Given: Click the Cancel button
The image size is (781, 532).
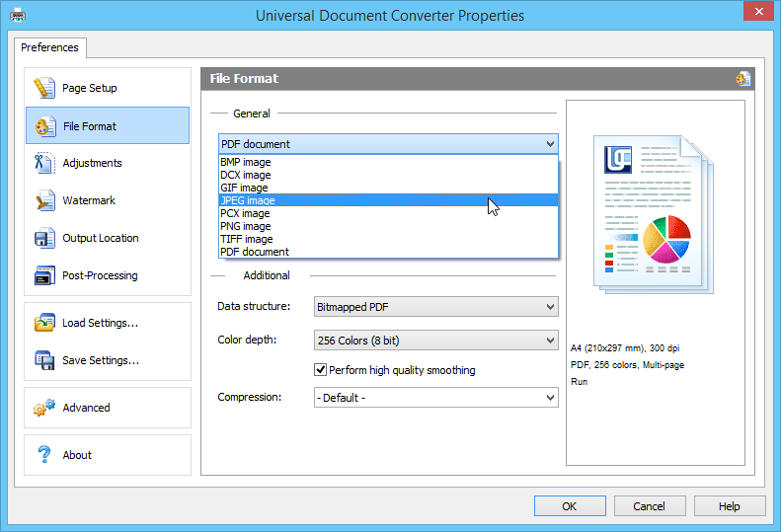Looking at the screenshot, I should [650, 506].
